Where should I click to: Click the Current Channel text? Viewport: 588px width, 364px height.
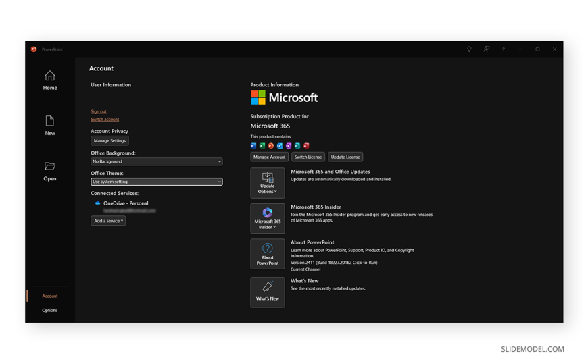point(305,269)
